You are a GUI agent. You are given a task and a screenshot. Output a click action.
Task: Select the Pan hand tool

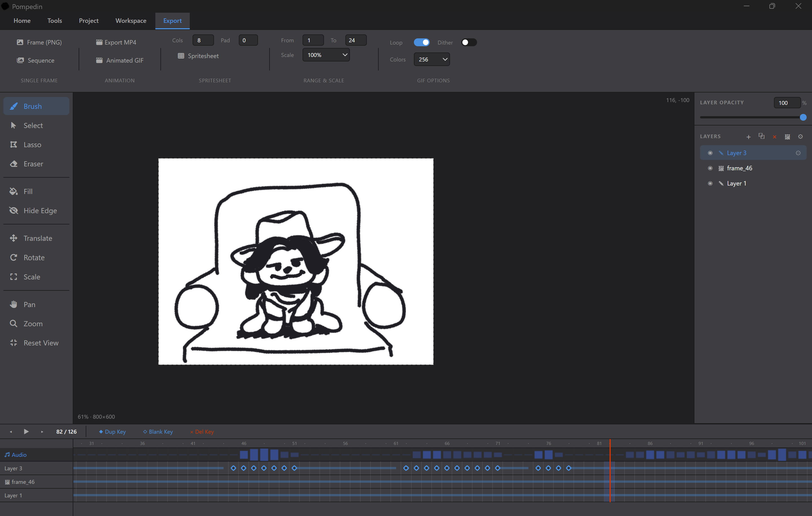click(29, 305)
